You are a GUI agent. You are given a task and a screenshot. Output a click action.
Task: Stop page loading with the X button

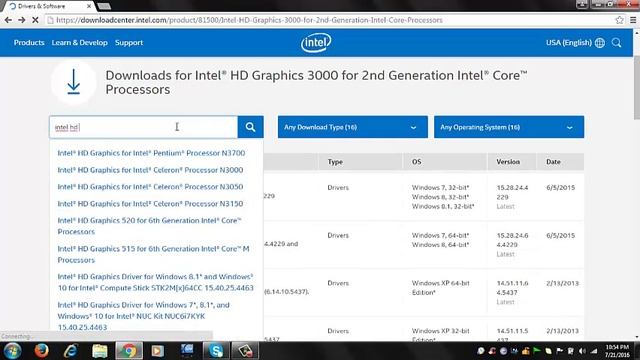click(x=35, y=20)
